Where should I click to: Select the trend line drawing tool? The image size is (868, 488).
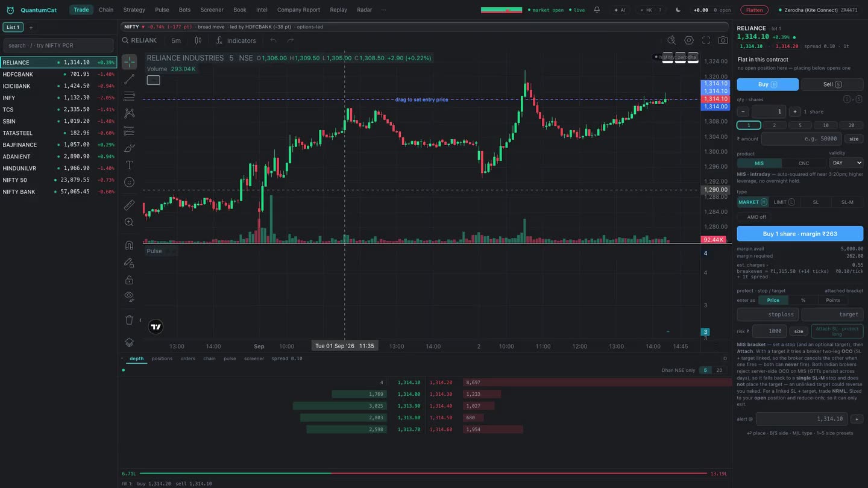tap(129, 80)
